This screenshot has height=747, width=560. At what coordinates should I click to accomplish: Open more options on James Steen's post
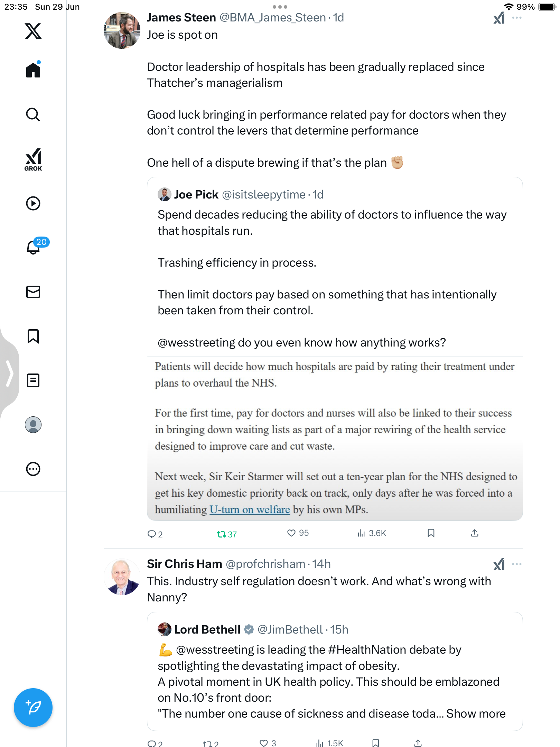click(517, 18)
